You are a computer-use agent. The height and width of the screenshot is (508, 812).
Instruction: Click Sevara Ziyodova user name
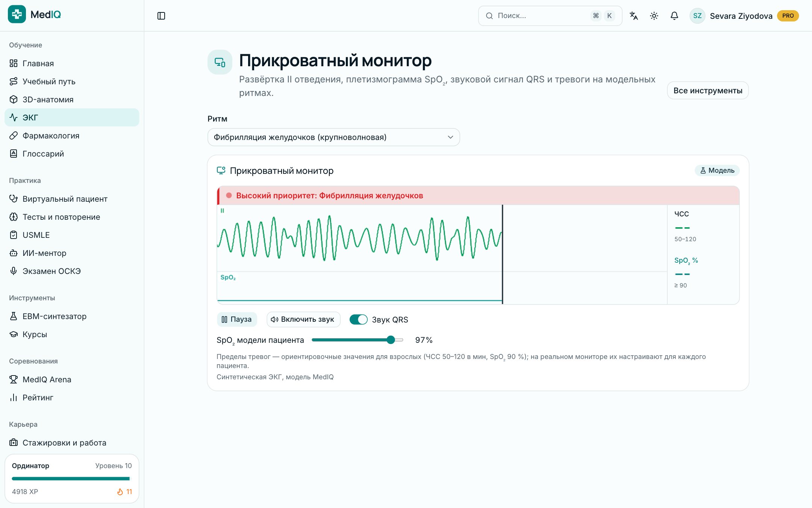click(741, 16)
